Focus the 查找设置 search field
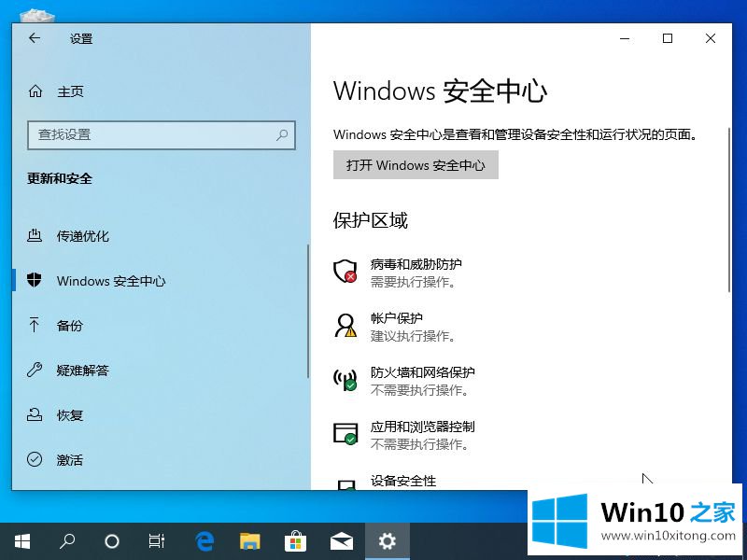The image size is (747, 560). click(x=162, y=135)
